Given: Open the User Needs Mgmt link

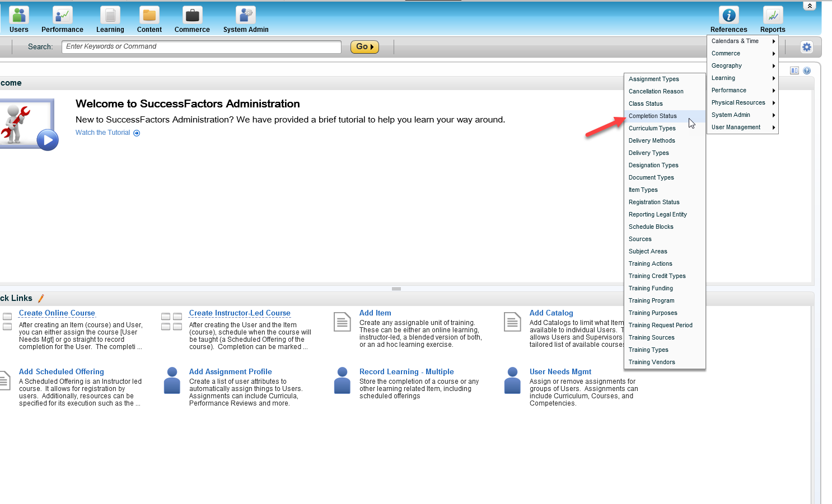Looking at the screenshot, I should pyautogui.click(x=560, y=372).
